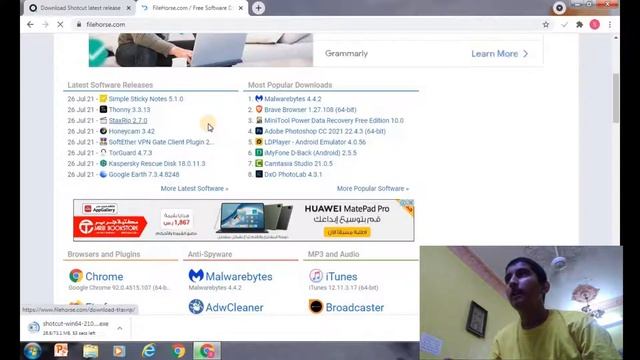Open the TorGuard 4.7.3 link
640x360 pixels.
point(130,153)
